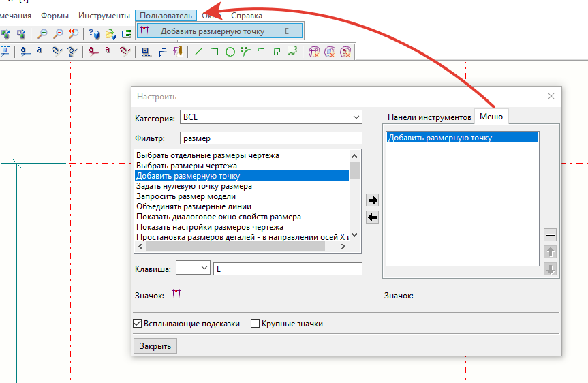Screen dimensions: 588x383
Task: Click the zoom out magnifier icon
Action: [x=58, y=33]
